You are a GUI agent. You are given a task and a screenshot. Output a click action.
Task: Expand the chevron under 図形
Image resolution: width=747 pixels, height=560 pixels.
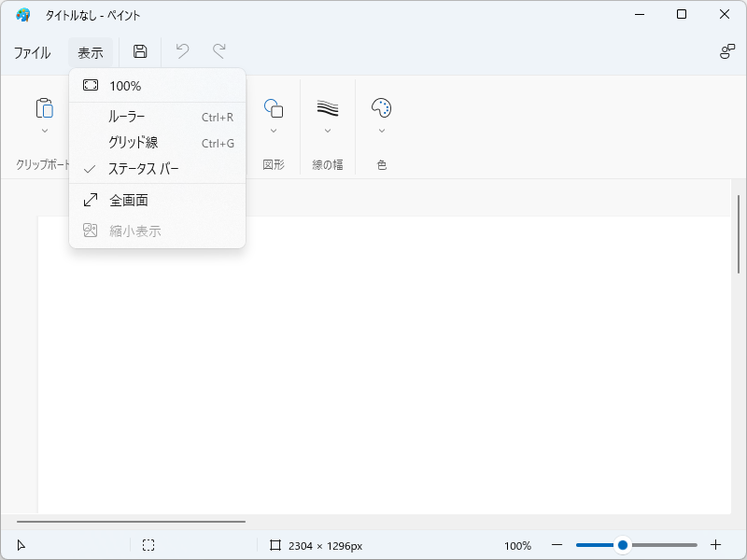tap(274, 131)
